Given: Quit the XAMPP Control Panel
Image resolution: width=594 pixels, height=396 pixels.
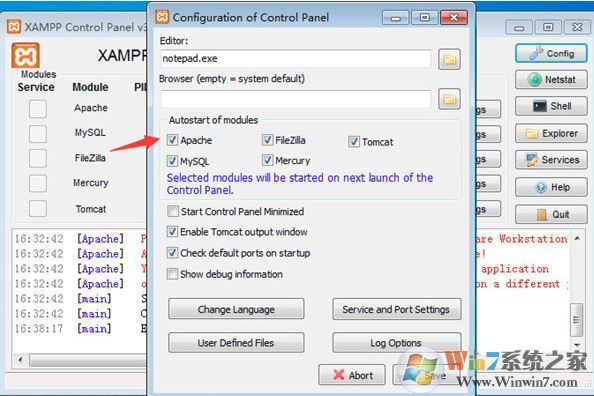Looking at the screenshot, I should click(x=551, y=214).
